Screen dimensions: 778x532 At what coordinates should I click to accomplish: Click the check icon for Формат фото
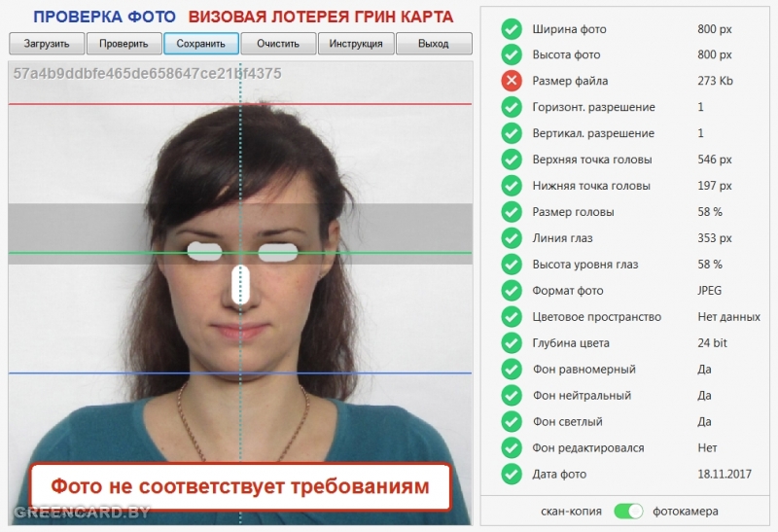(512, 291)
